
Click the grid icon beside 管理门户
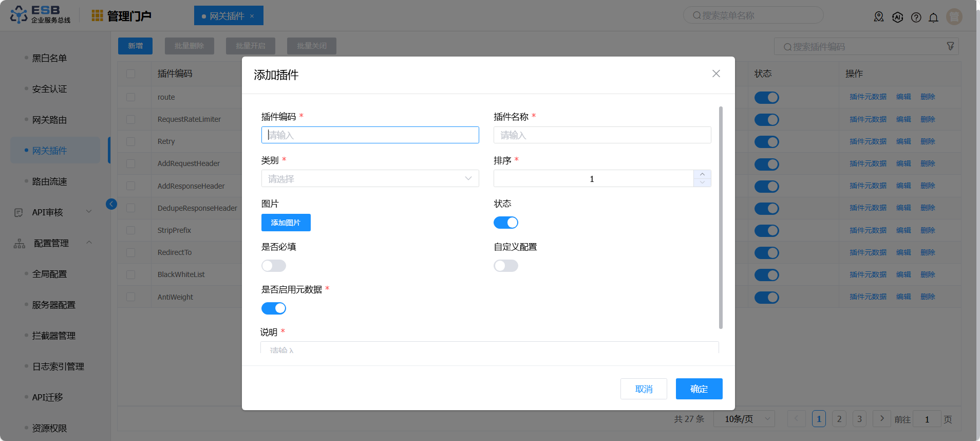[97, 16]
